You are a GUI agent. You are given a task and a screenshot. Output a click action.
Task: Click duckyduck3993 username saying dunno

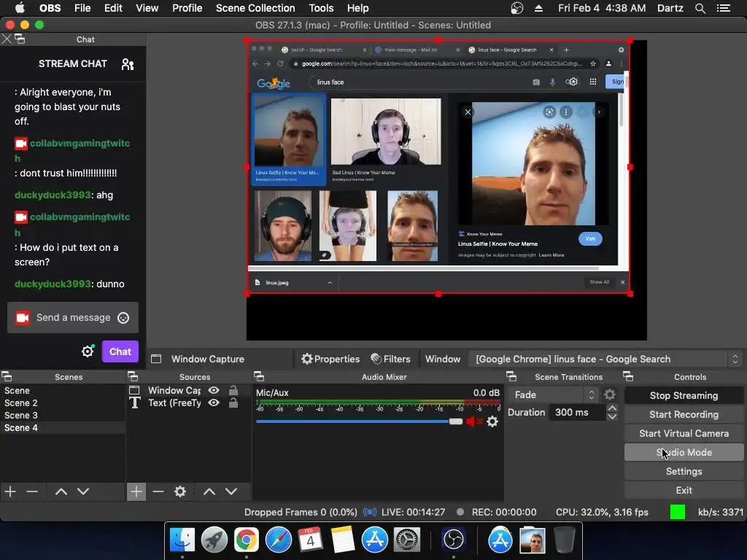[53, 284]
